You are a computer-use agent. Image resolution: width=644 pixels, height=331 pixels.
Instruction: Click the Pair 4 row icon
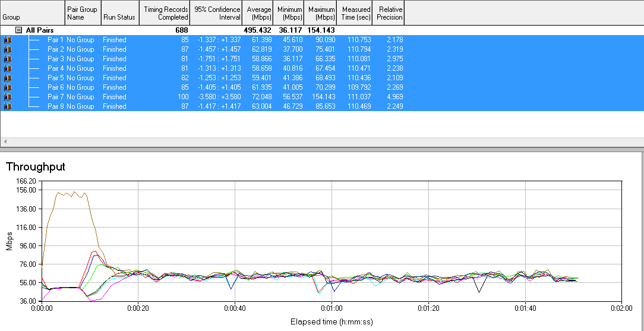click(7, 68)
